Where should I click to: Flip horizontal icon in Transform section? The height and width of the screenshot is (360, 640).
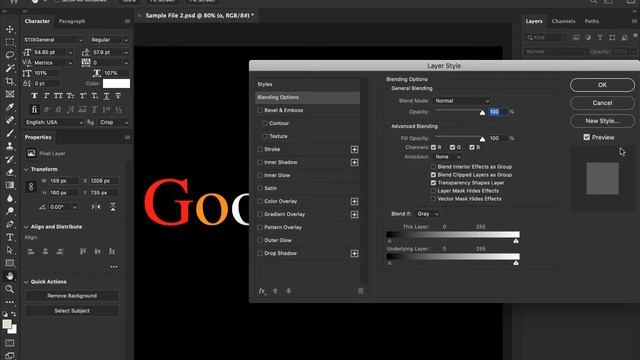(96, 207)
